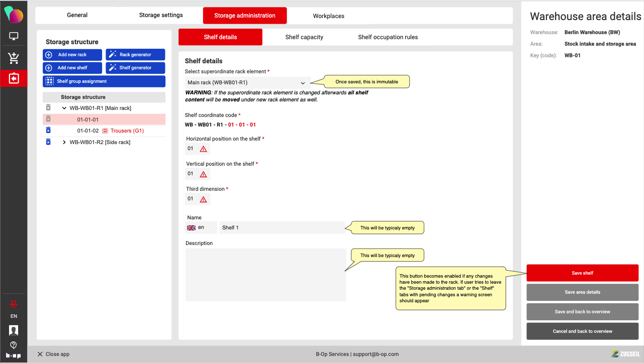Open the user profile avatar
Screen dimensions: 644x363
click(x=14, y=330)
